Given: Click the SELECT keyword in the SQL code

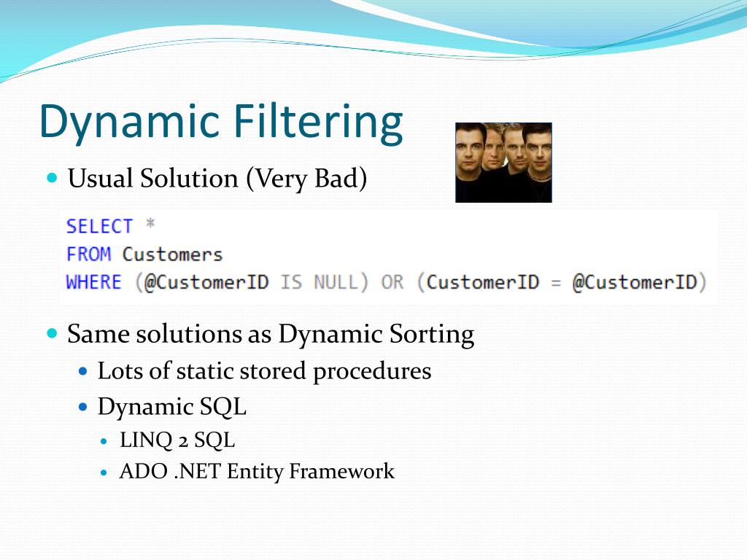Looking at the screenshot, I should 99,226.
